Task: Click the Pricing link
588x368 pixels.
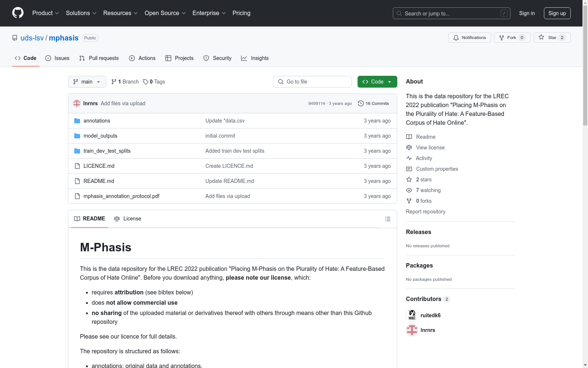Action: point(241,13)
